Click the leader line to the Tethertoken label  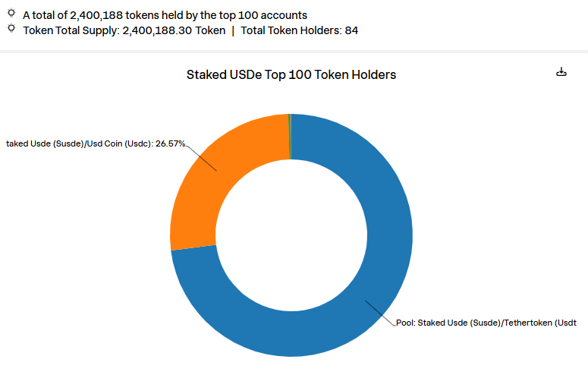[x=381, y=312]
